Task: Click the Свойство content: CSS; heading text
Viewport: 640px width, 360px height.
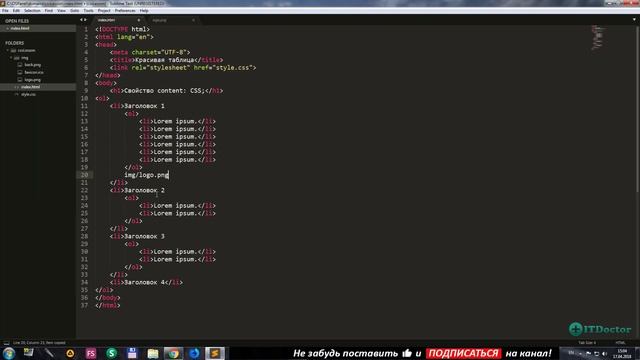Action: (x=164, y=91)
